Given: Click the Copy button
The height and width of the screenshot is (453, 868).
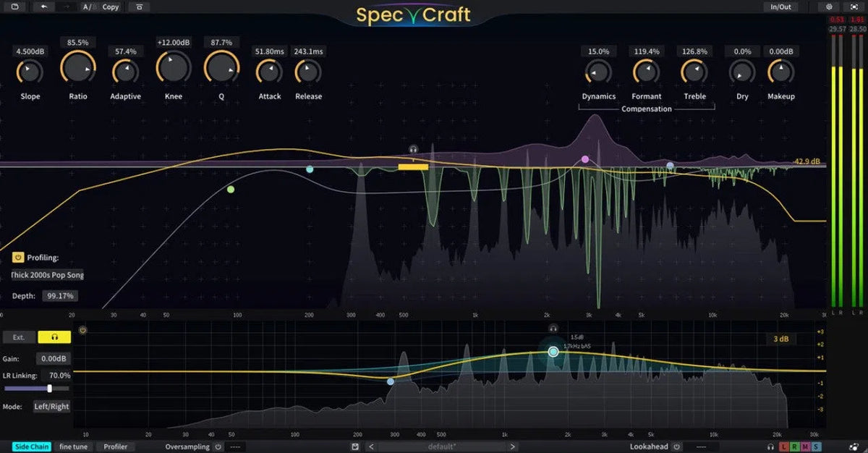Looking at the screenshot, I should pos(111,7).
